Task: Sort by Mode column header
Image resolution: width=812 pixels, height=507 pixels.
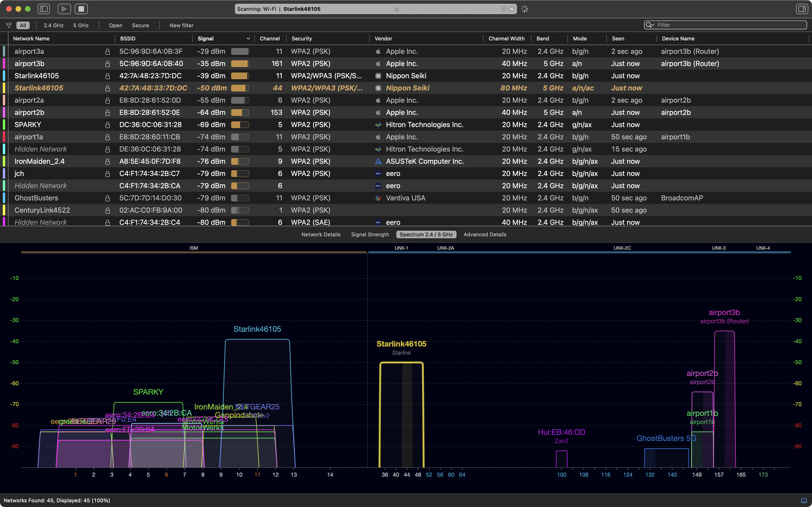Action: [x=580, y=39]
